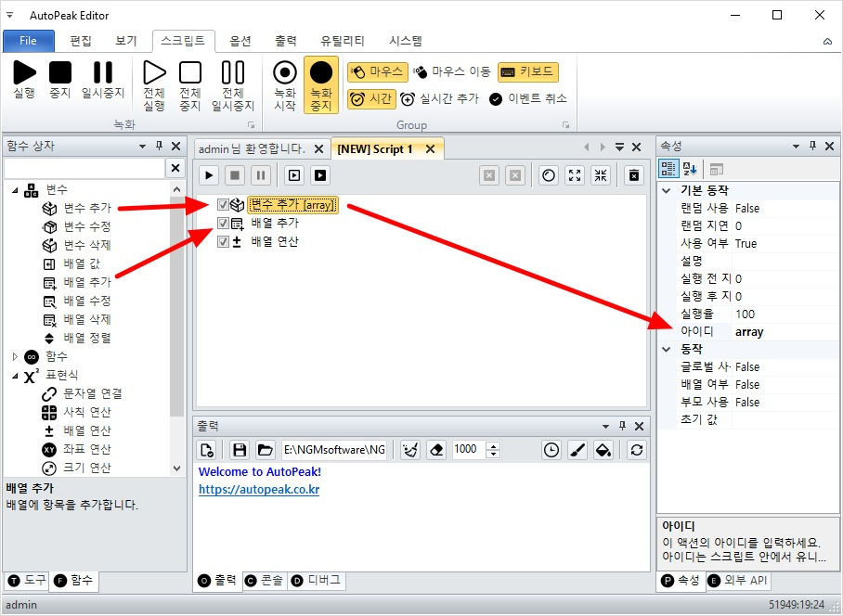Open quick access toolbar dropdown

pyautogui.click(x=9, y=16)
